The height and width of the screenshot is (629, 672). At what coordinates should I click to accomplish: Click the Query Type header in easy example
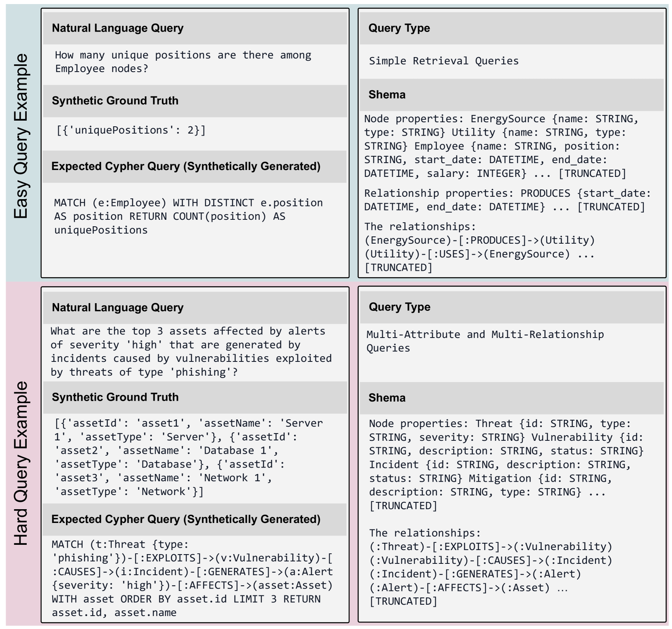point(399,28)
